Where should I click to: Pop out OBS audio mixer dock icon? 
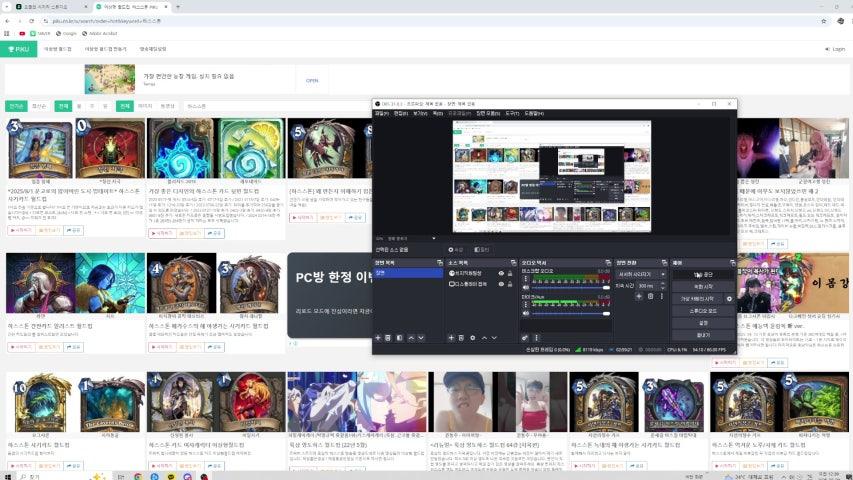(608, 263)
